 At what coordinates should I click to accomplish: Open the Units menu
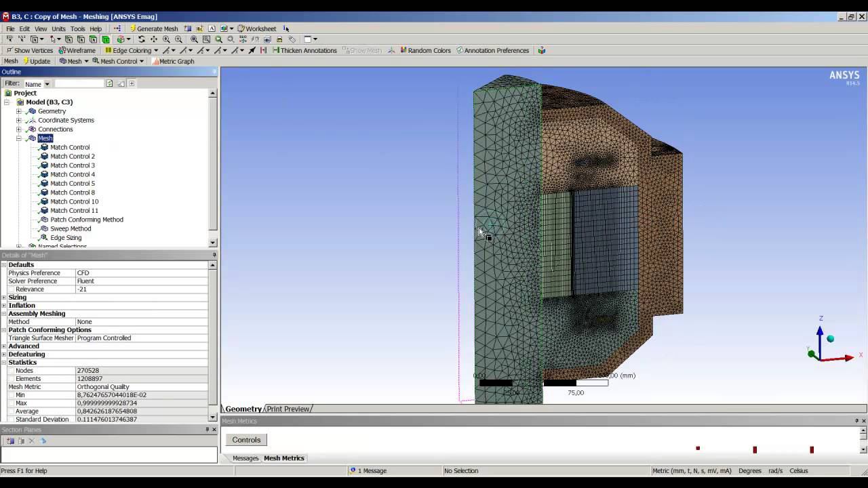[x=59, y=28]
